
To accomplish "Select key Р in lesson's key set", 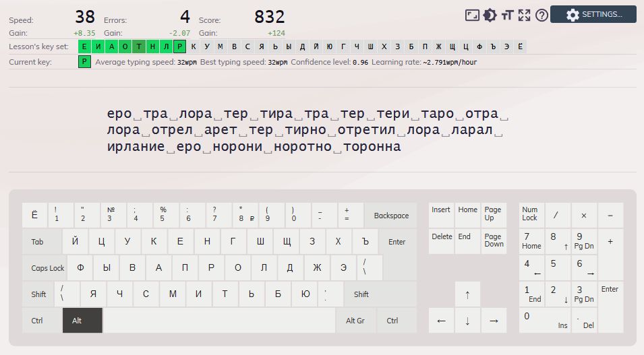I will tap(179, 46).
